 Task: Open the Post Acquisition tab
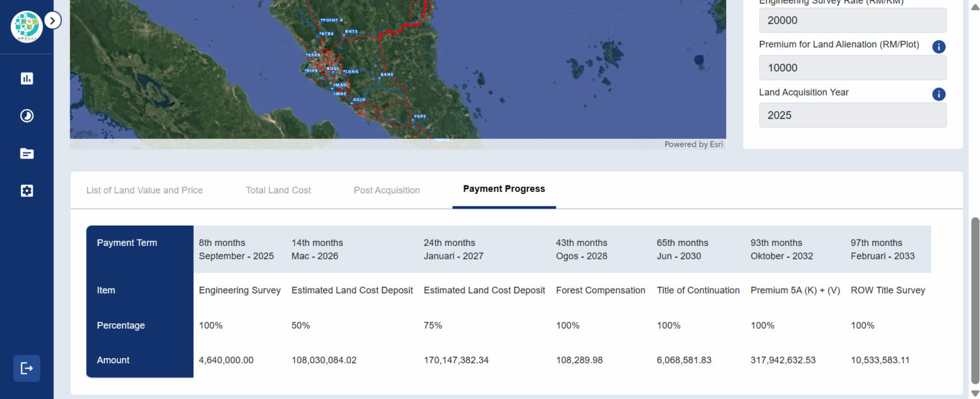[x=387, y=190]
